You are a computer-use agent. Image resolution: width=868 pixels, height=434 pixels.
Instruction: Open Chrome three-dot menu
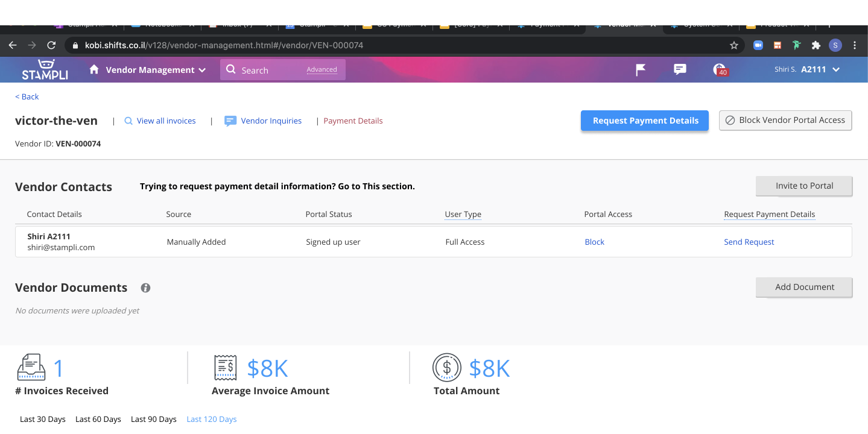[x=855, y=45]
